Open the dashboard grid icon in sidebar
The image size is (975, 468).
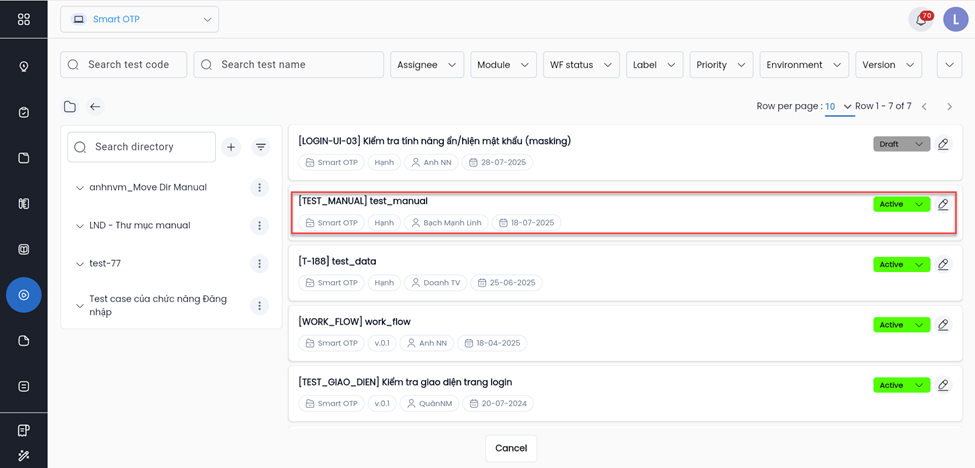[x=24, y=19]
